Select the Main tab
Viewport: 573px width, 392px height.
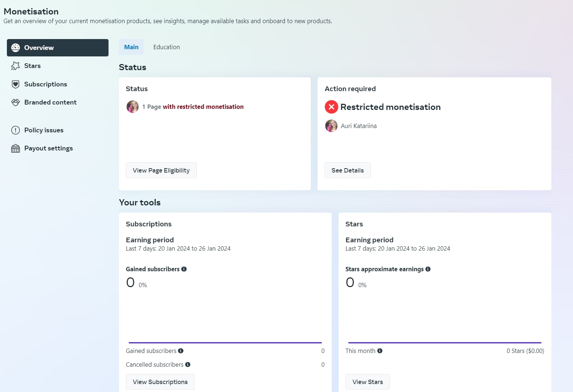click(131, 47)
